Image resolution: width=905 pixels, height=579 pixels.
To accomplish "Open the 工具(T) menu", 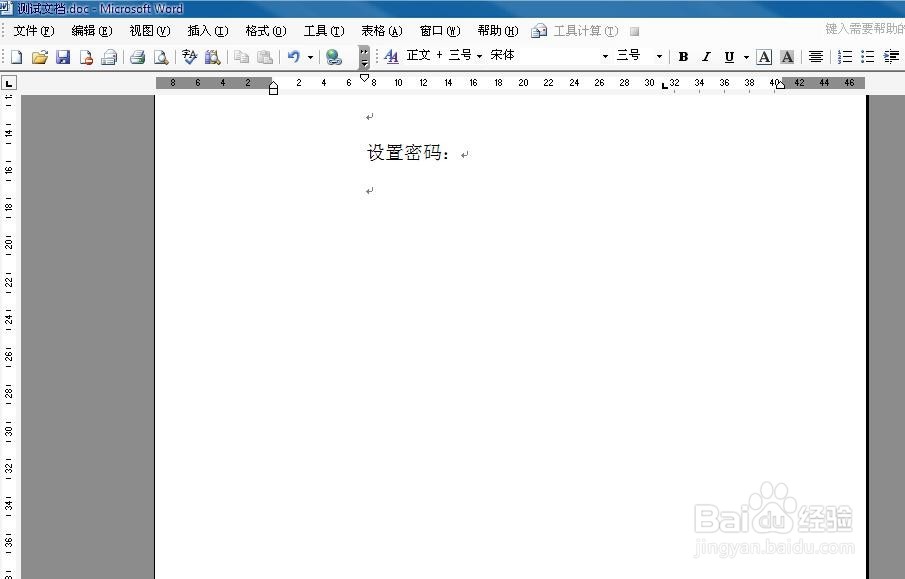I will [324, 31].
